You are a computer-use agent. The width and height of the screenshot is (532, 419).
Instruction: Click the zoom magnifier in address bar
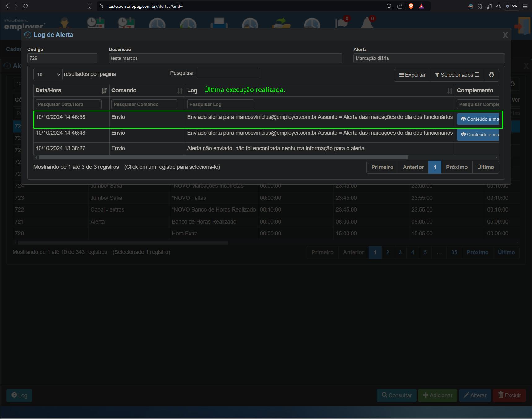tap(389, 6)
